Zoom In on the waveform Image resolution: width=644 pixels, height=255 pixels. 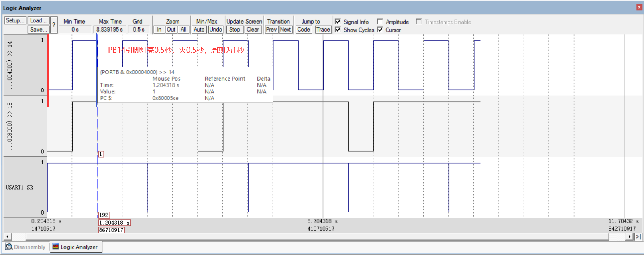tap(159, 29)
